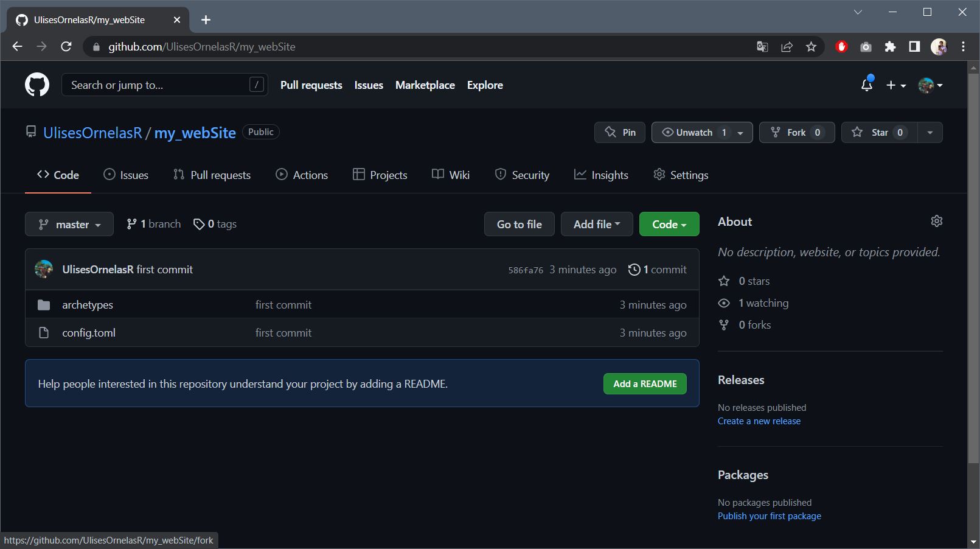Close the my_webSite browser tab
980x549 pixels.
pos(177,20)
